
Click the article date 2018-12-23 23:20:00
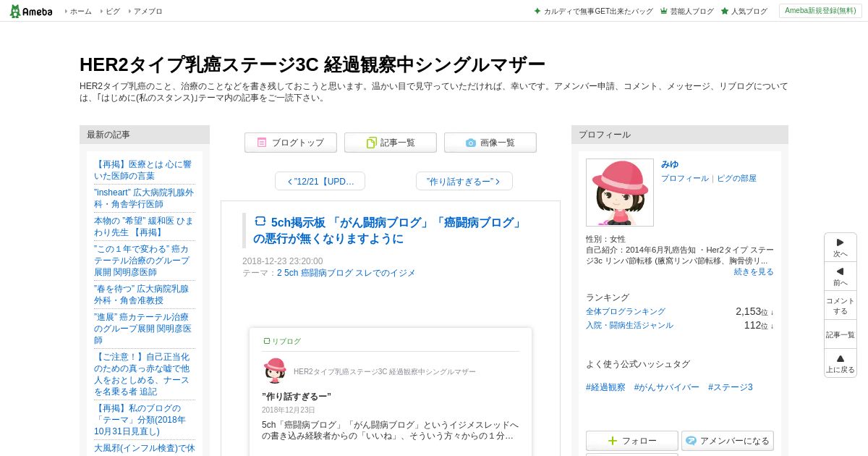click(x=283, y=261)
